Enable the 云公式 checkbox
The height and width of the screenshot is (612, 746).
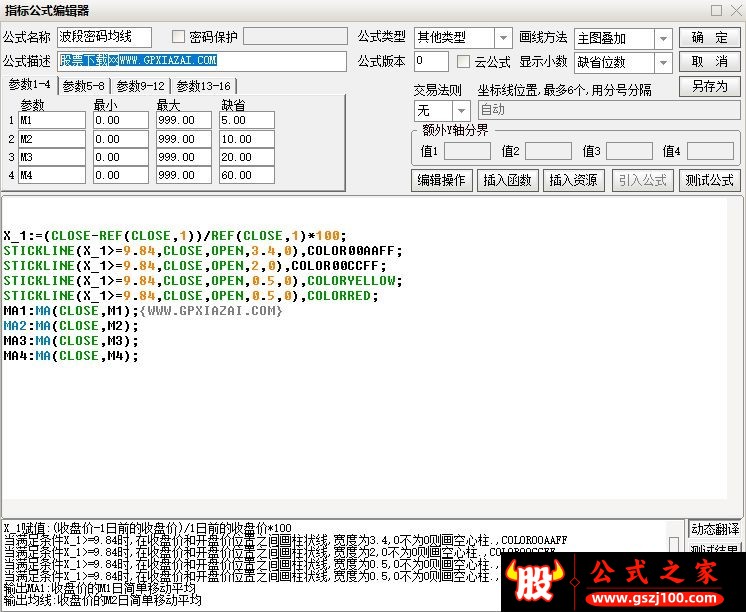pyautogui.click(x=463, y=62)
